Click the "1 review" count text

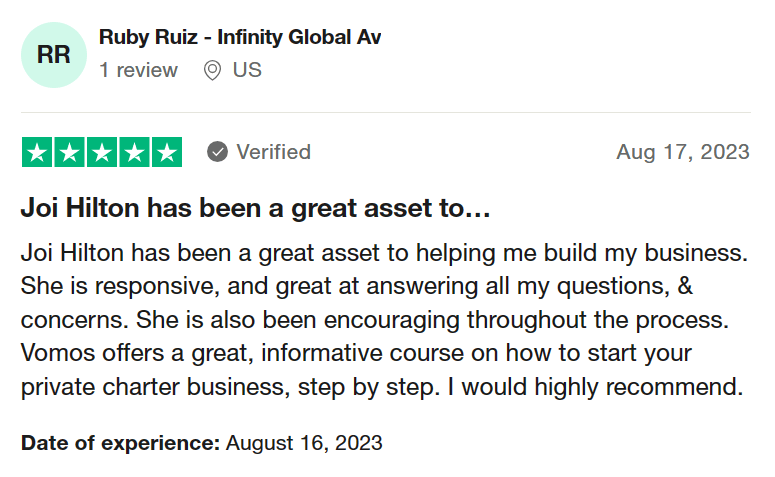(139, 71)
